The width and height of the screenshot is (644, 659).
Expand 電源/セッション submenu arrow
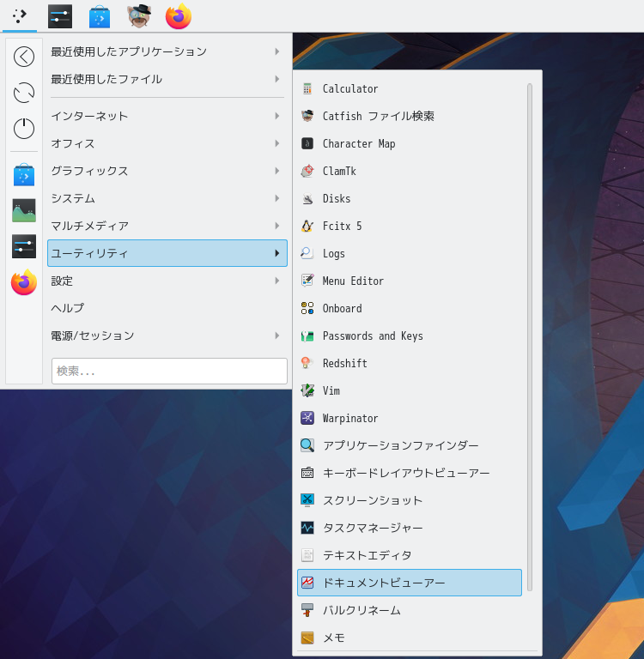click(x=276, y=336)
